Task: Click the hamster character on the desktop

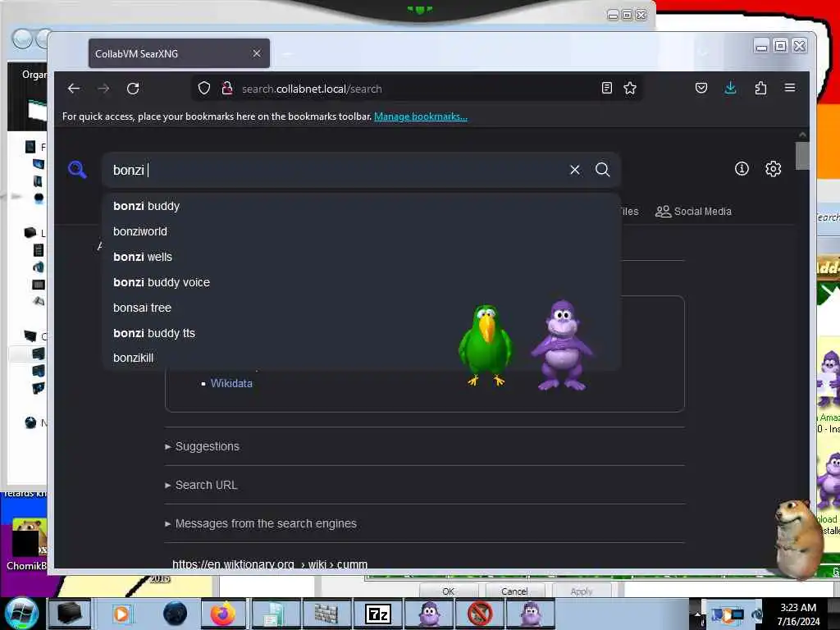Action: point(799,539)
